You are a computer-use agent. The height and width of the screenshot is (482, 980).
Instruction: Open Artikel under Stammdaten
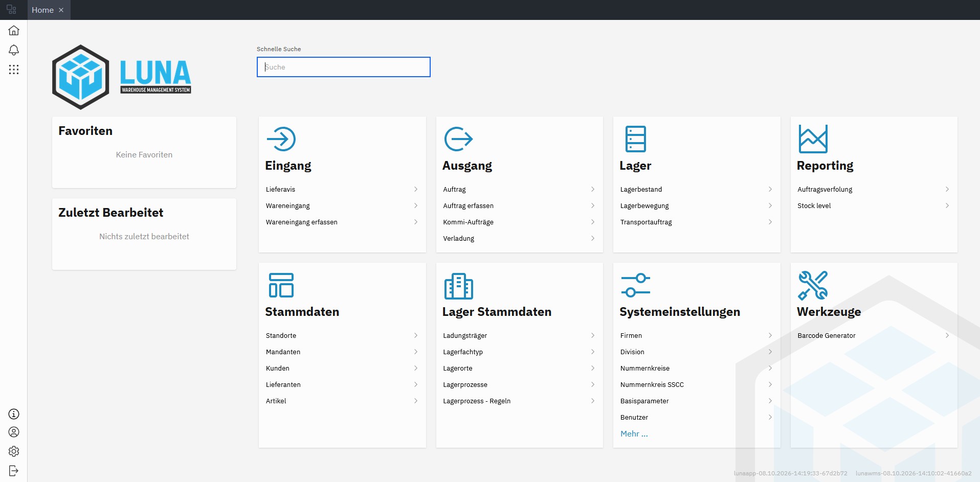[x=342, y=401]
